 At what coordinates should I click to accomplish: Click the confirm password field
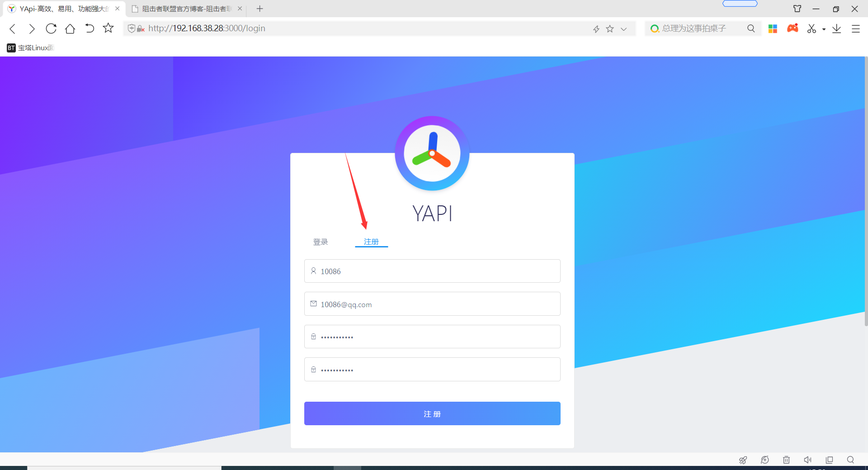pyautogui.click(x=432, y=370)
